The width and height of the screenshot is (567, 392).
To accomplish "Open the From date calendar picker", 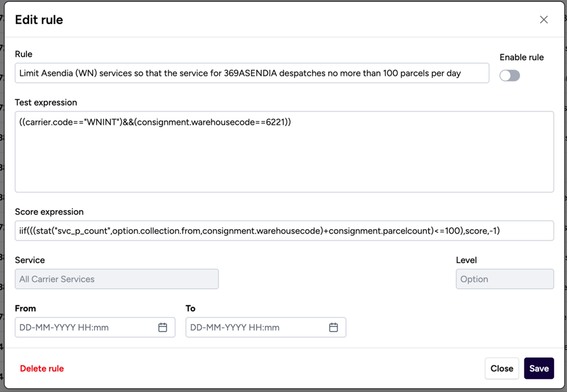I will 162,327.
